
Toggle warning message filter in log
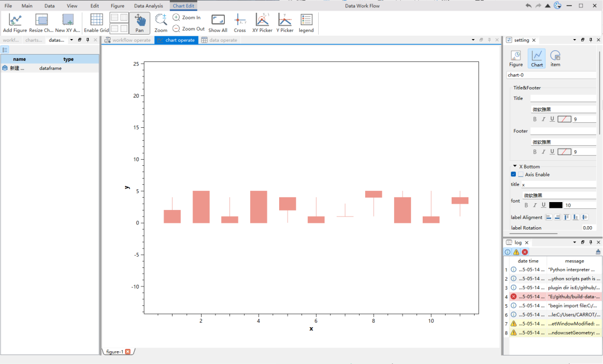pyautogui.click(x=516, y=252)
